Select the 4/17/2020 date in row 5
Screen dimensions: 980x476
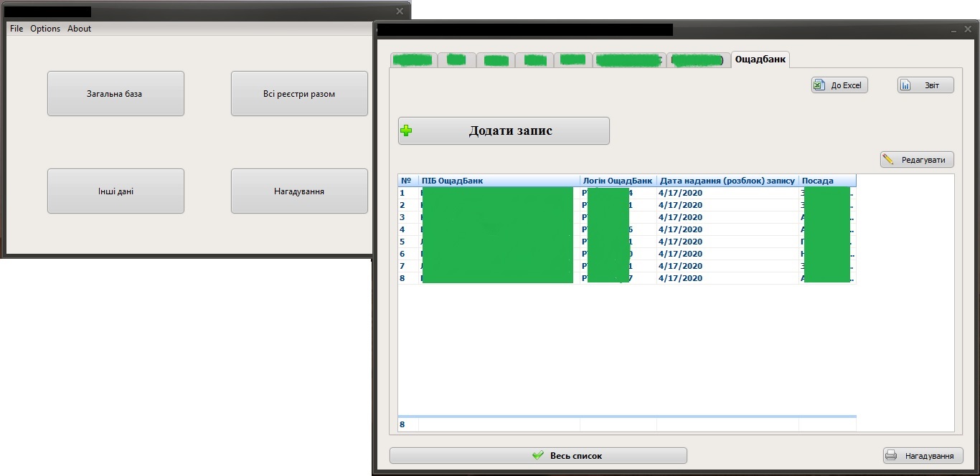727,242
